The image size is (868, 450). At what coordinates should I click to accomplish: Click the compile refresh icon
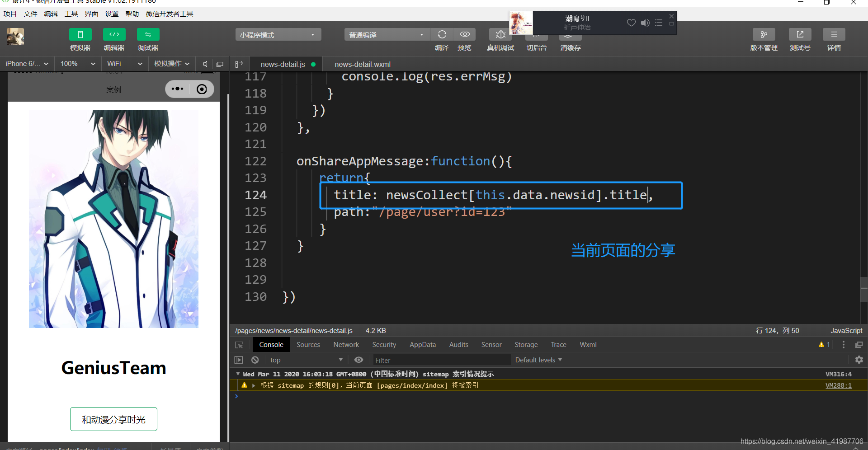pyautogui.click(x=442, y=35)
